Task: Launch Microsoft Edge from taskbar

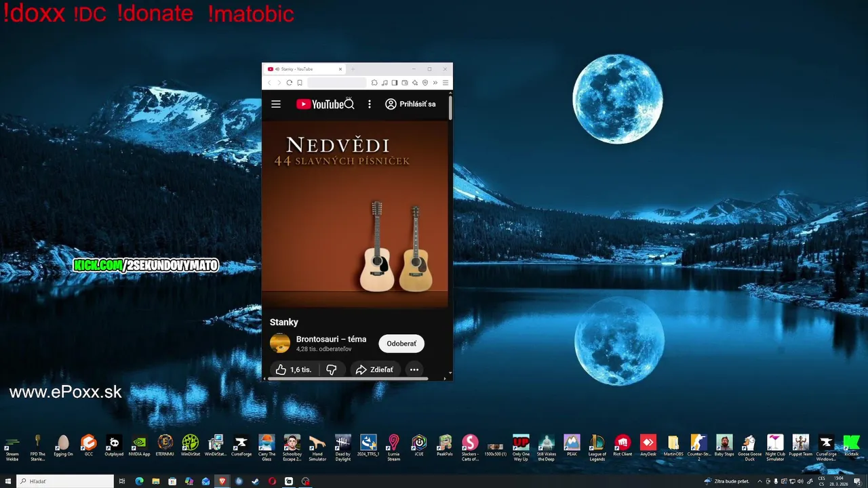Action: coord(139,481)
